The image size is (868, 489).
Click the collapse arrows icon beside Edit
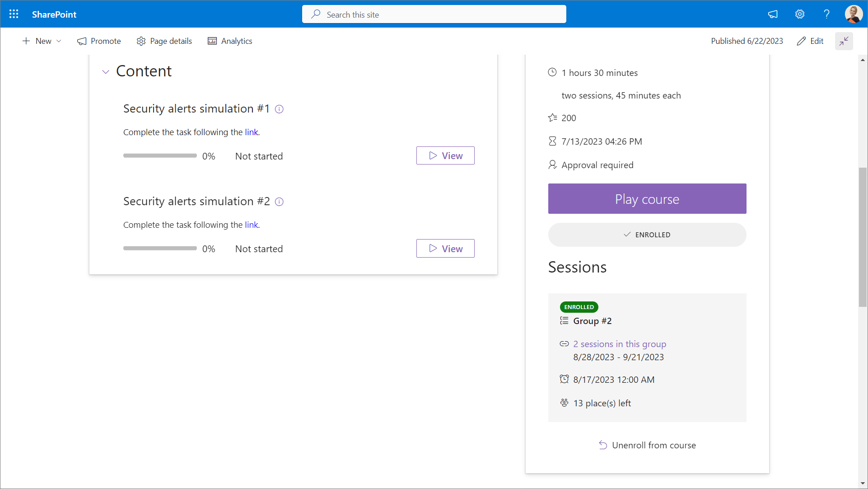[x=844, y=41]
